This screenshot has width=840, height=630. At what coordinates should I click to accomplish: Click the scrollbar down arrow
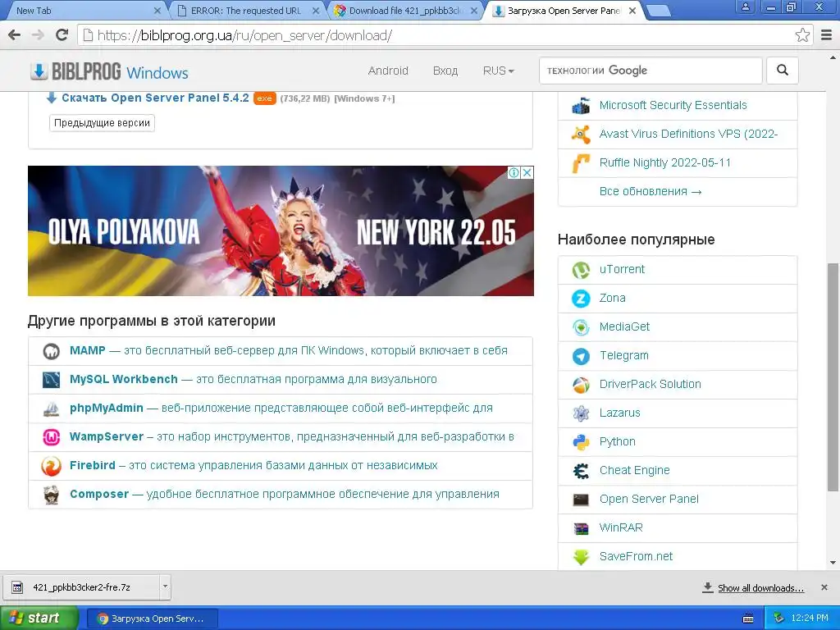(833, 563)
